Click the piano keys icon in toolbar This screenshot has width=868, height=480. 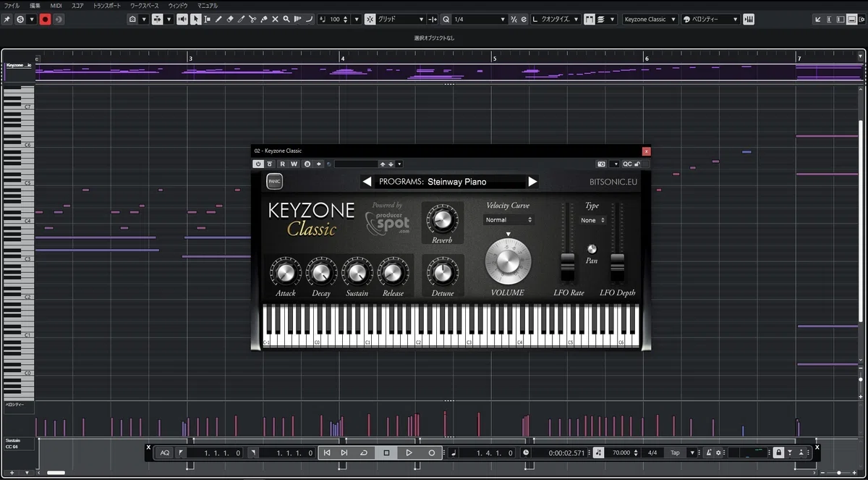click(x=749, y=19)
